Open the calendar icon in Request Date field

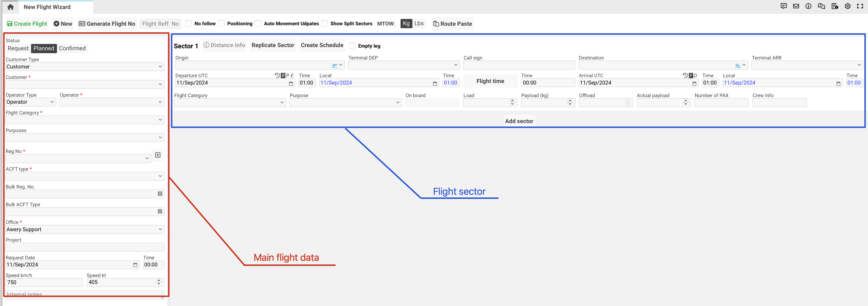coord(135,265)
